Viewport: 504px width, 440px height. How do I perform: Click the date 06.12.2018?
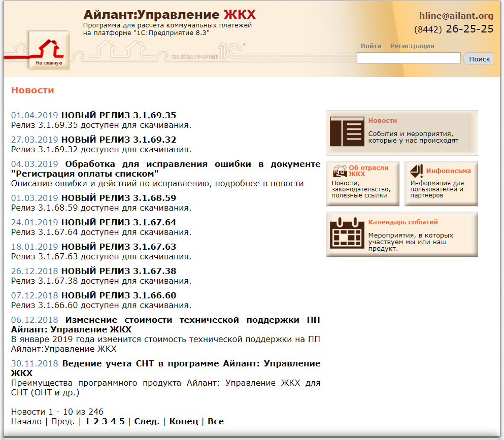[35, 320]
